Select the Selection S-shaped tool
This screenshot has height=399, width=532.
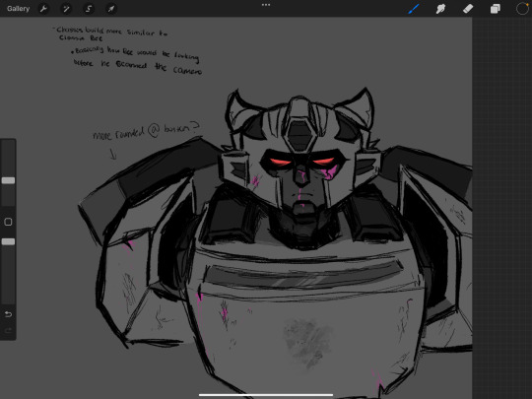point(89,9)
